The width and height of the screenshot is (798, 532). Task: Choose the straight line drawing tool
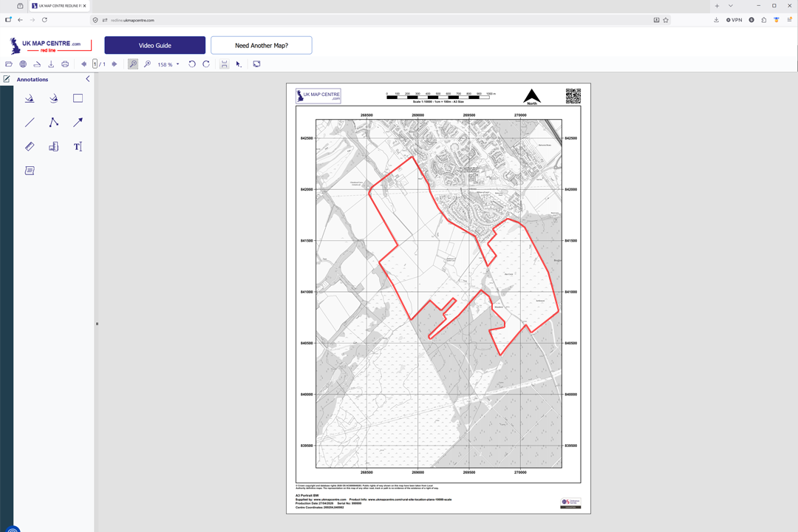pos(30,122)
